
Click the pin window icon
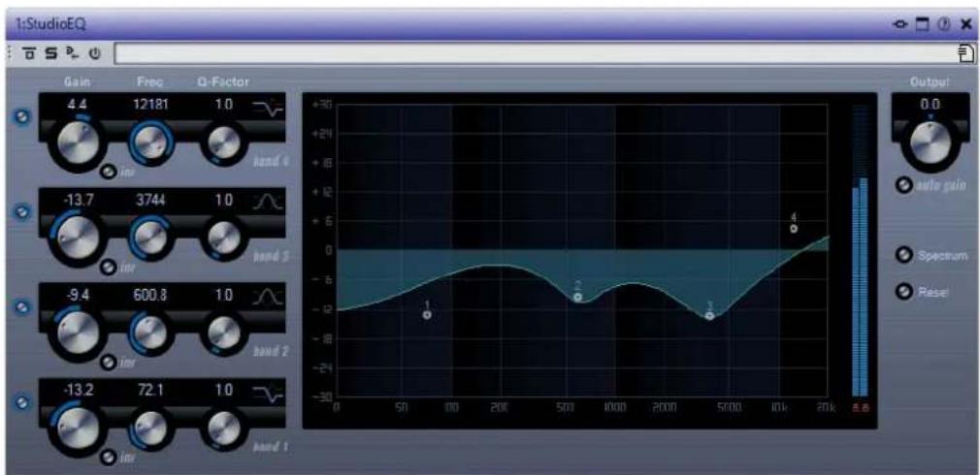900,23
